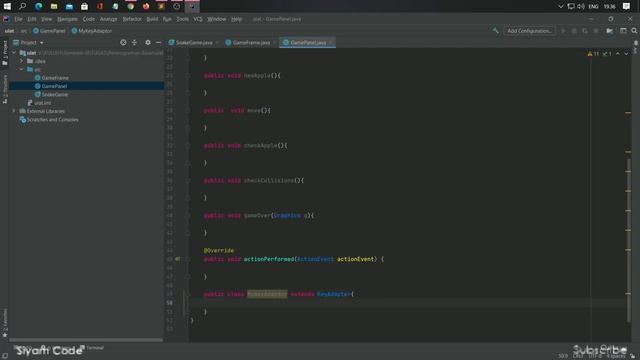
Task: Close the GamePanel.java tab
Action: pos(331,42)
